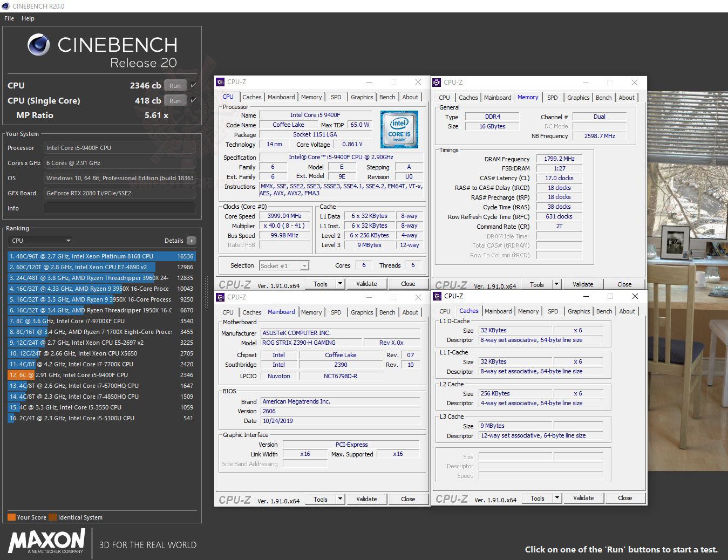
Task: Click CPU-Z icon in Mainboard window title
Action: pyautogui.click(x=220, y=297)
